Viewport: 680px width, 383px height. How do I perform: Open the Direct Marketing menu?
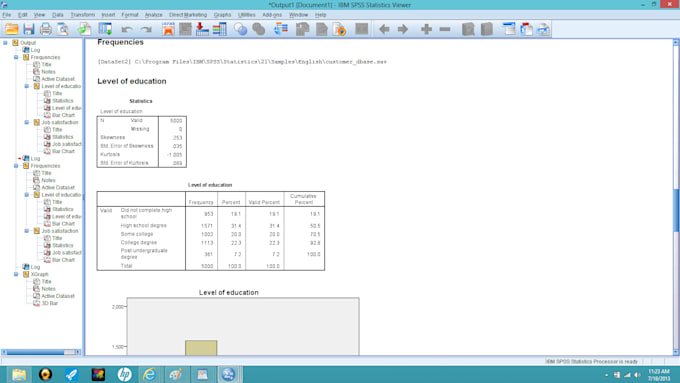pyautogui.click(x=188, y=15)
